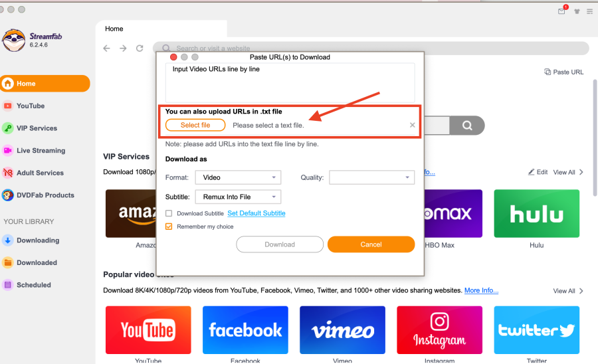Enable the Download Subtitle checkbox

click(169, 213)
